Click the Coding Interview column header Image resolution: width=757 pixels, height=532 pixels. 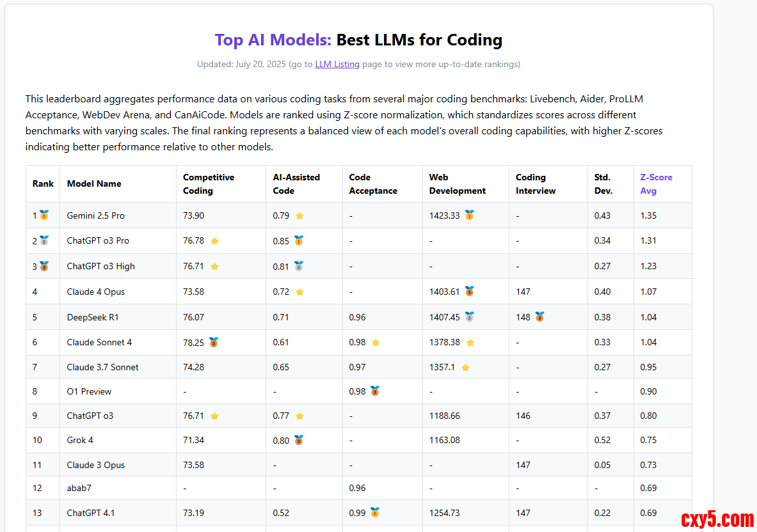tap(536, 184)
